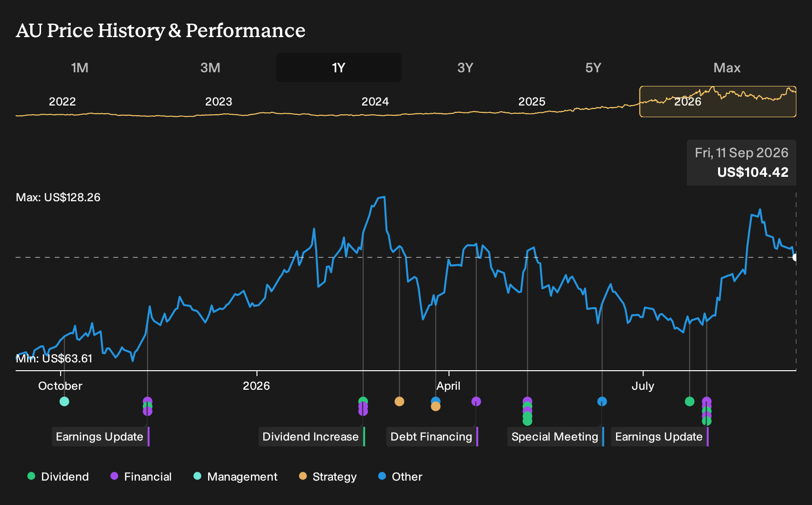Click the 'July' axis label

[x=643, y=386]
